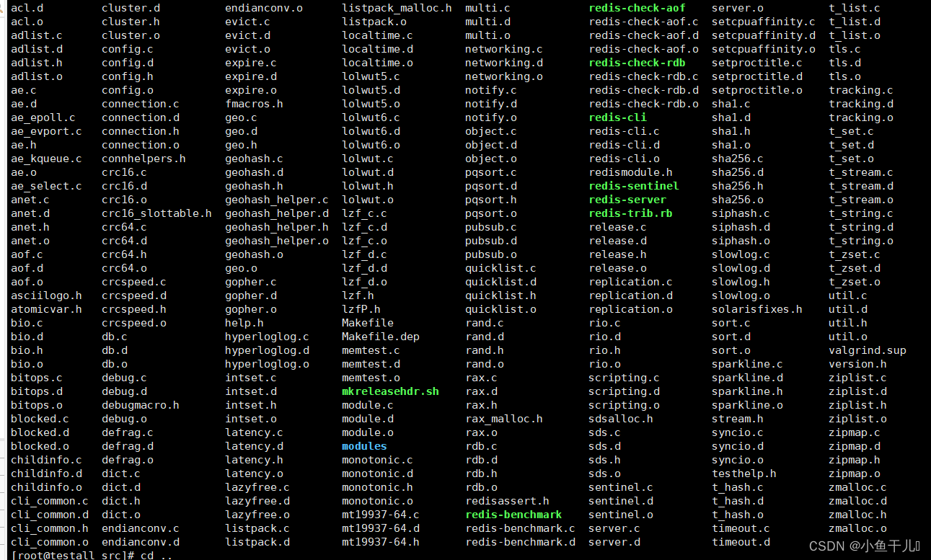Click the green redis-server executable name
Image resolution: width=931 pixels, height=560 pixels.
[627, 200]
